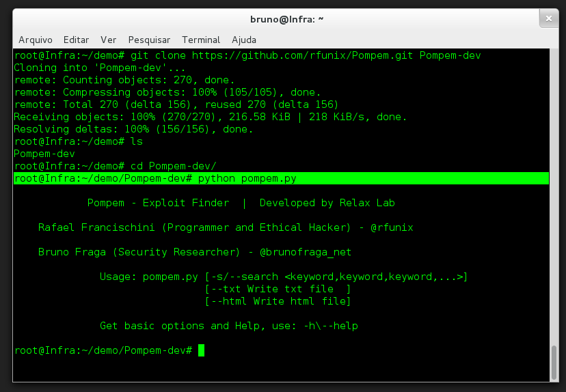Viewport: 566px width, 392px height.
Task: Click the "remote: Total 270" line
Action: [x=176, y=104]
